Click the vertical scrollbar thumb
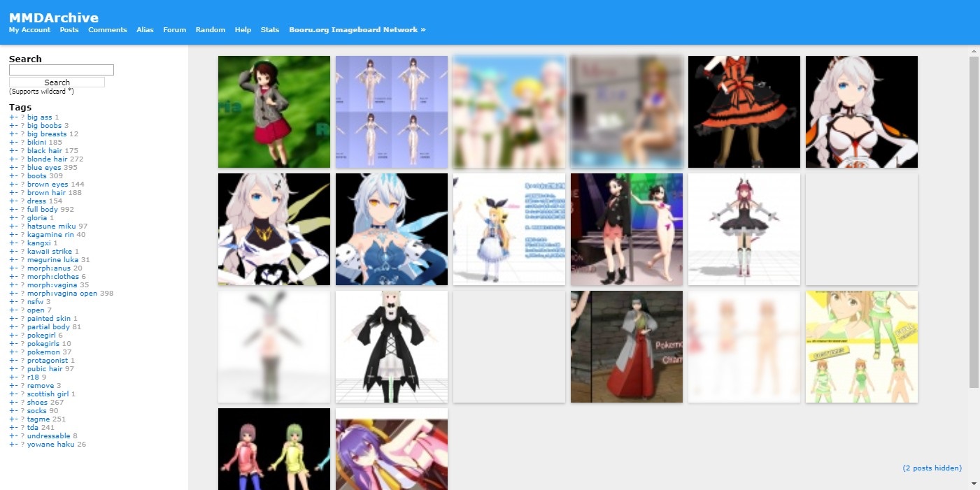This screenshot has height=490, width=980. point(974,222)
